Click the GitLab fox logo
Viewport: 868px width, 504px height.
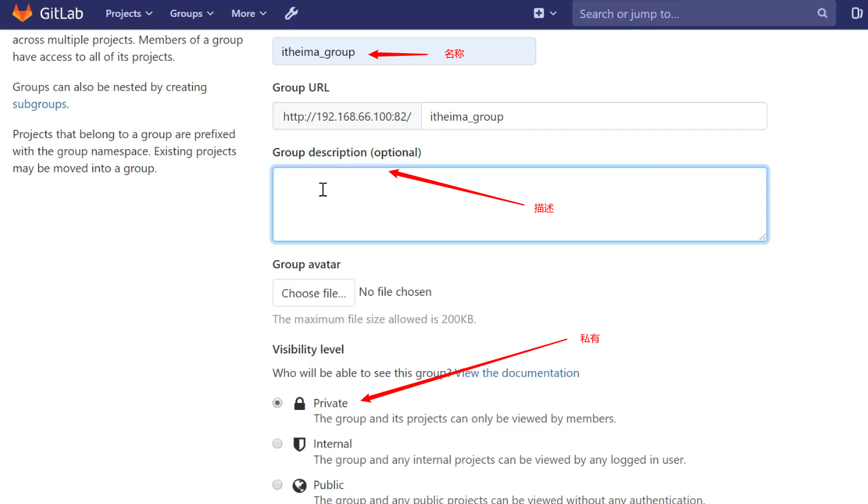click(22, 13)
